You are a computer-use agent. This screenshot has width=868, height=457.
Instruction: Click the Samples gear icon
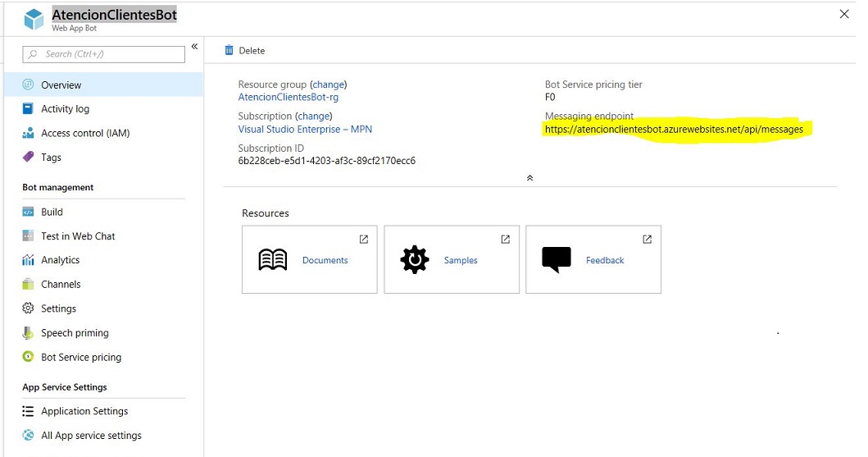(x=415, y=259)
